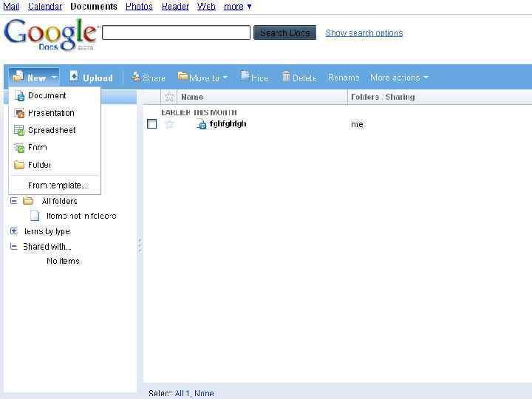Select Items not in folders
This screenshot has height=399, width=532.
81,216
